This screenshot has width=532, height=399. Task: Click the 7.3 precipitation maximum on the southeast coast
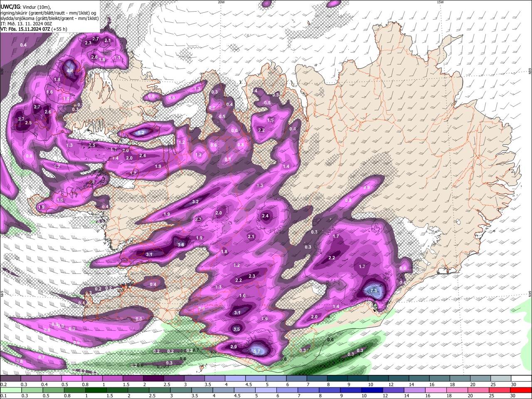pyautogui.click(x=374, y=291)
